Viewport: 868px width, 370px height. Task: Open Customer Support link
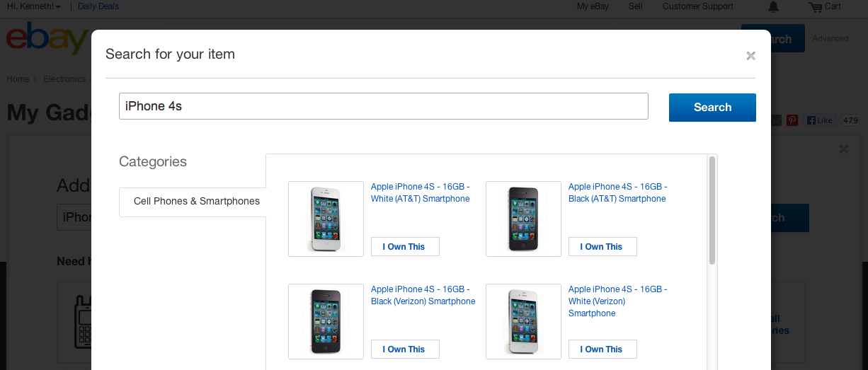pos(698,6)
